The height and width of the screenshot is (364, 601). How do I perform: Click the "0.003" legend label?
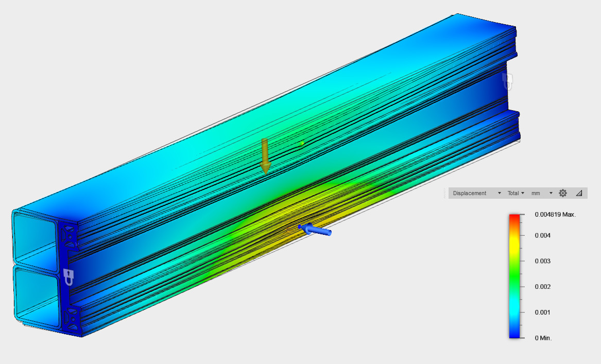[x=543, y=262]
